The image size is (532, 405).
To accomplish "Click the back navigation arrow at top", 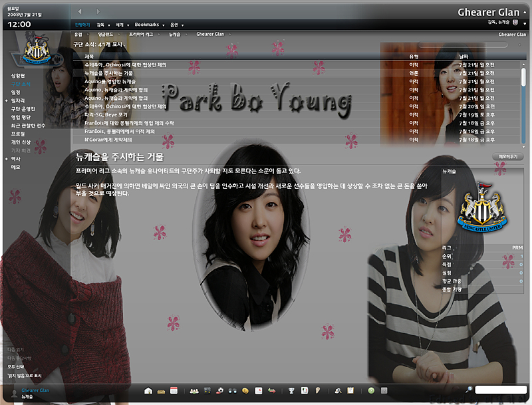I will pos(80,11).
